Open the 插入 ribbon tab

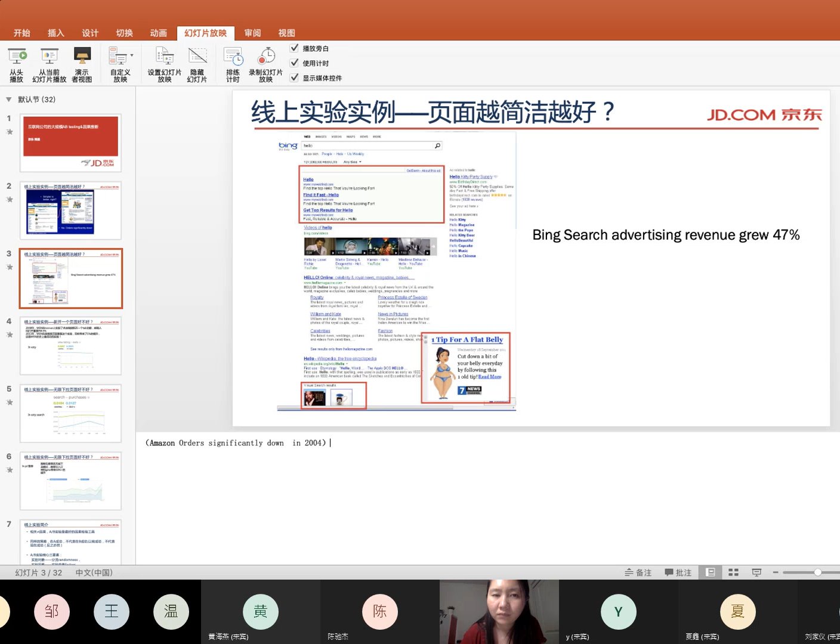coord(55,33)
